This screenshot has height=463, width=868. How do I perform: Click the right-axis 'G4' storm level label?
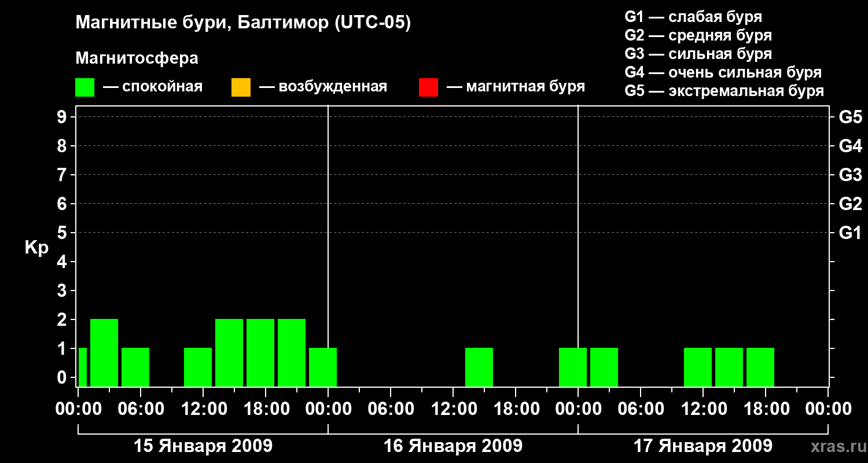pyautogui.click(x=850, y=146)
